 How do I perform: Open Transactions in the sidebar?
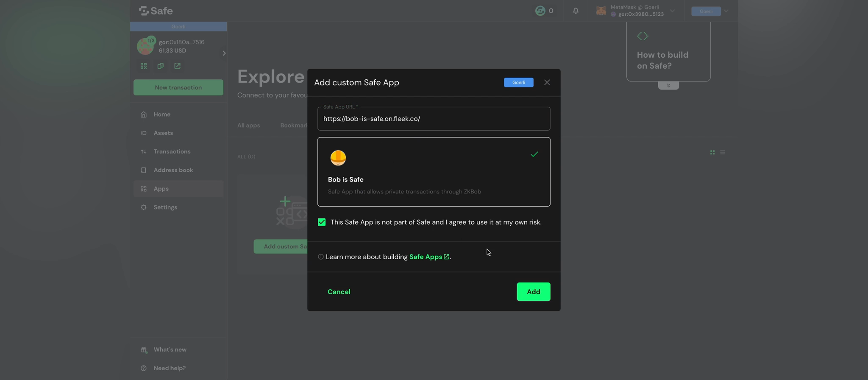(x=178, y=151)
